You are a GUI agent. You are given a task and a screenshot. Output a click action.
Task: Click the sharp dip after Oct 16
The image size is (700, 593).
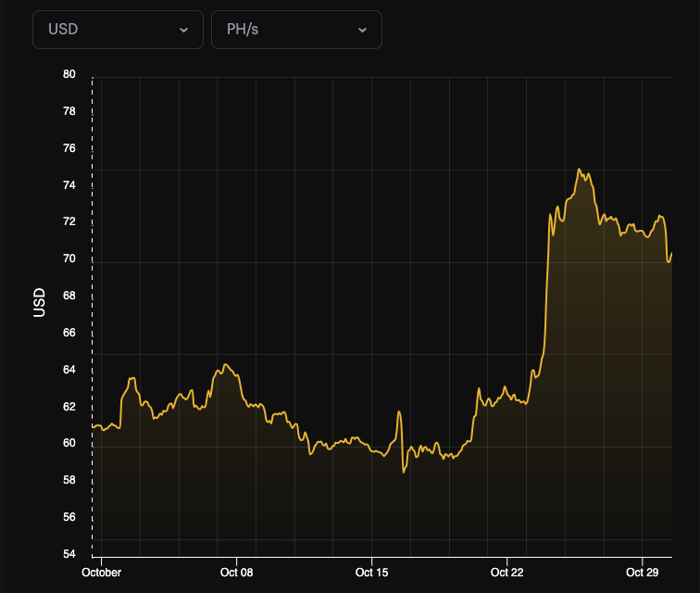pos(404,472)
